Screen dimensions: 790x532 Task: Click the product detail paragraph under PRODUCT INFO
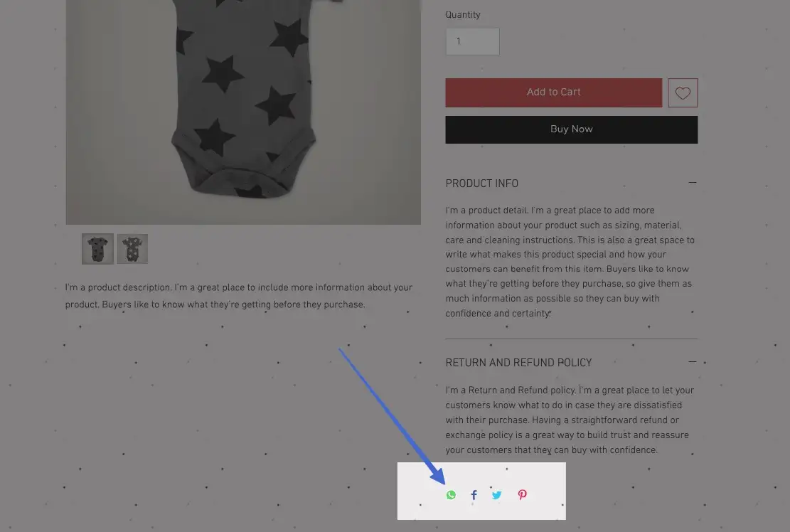click(570, 262)
